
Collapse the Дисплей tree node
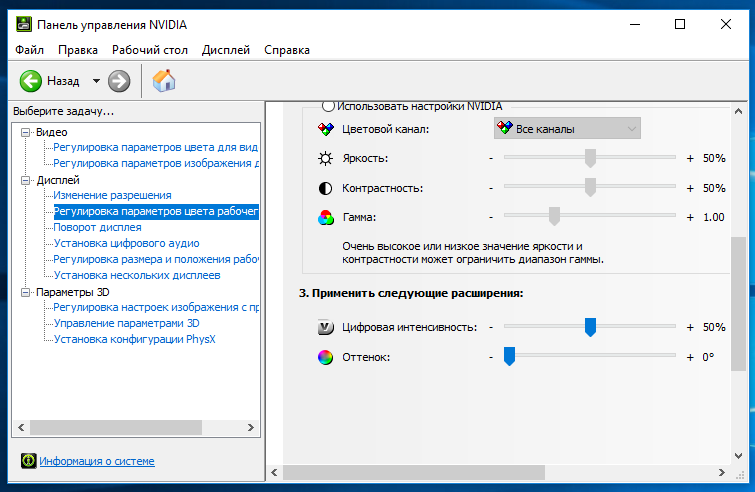[x=26, y=181]
